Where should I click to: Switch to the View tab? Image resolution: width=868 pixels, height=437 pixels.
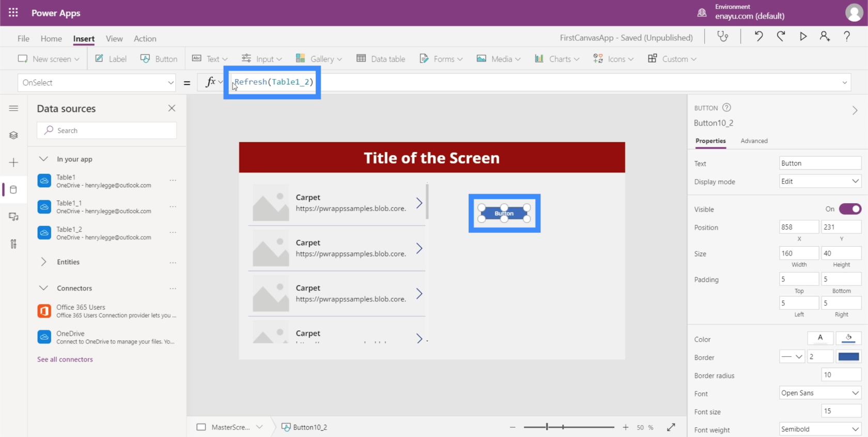[114, 38]
